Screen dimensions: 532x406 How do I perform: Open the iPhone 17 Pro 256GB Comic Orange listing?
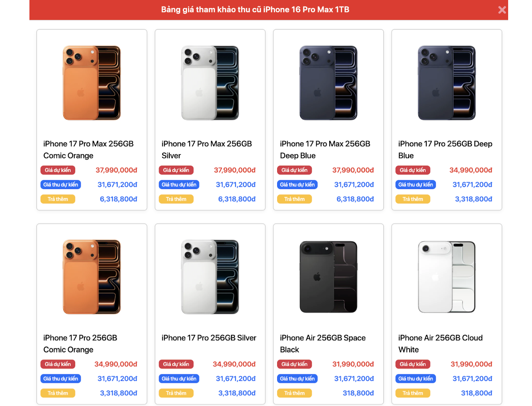(80, 343)
